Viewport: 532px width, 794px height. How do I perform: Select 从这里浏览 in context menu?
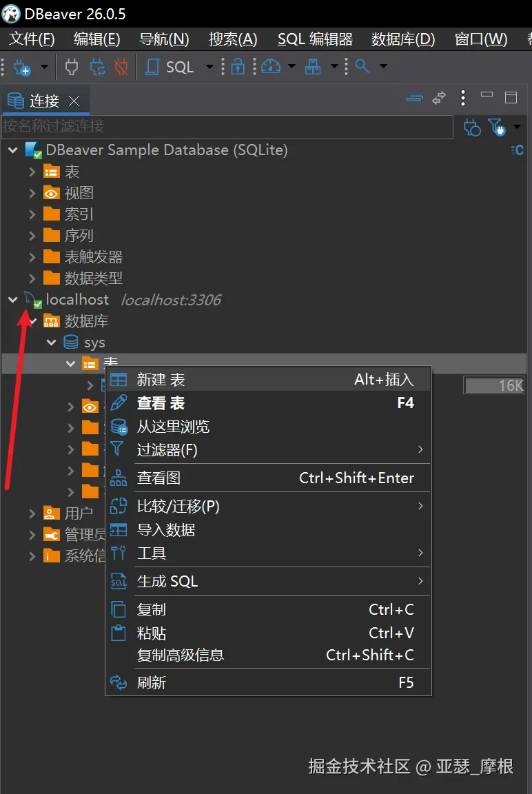268,427
